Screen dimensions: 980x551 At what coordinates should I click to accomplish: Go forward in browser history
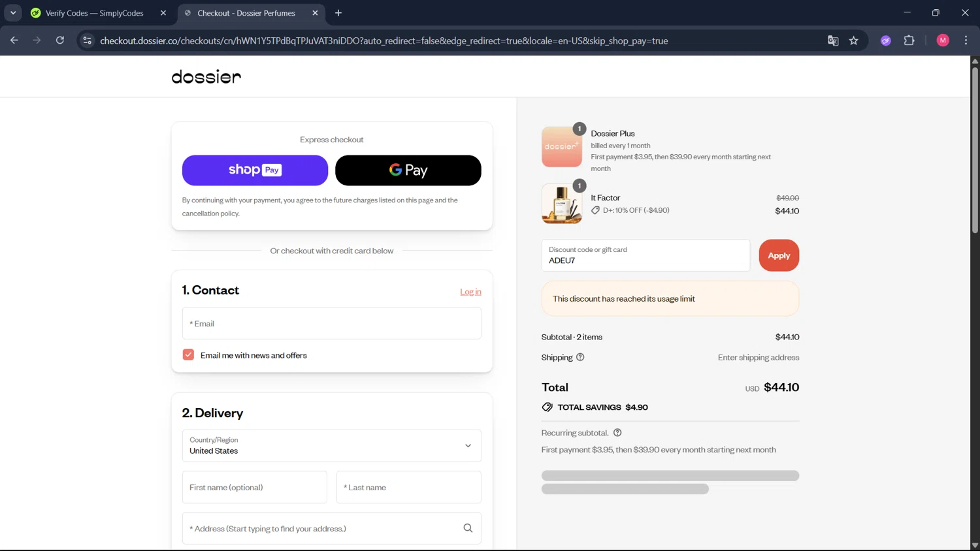[37, 40]
